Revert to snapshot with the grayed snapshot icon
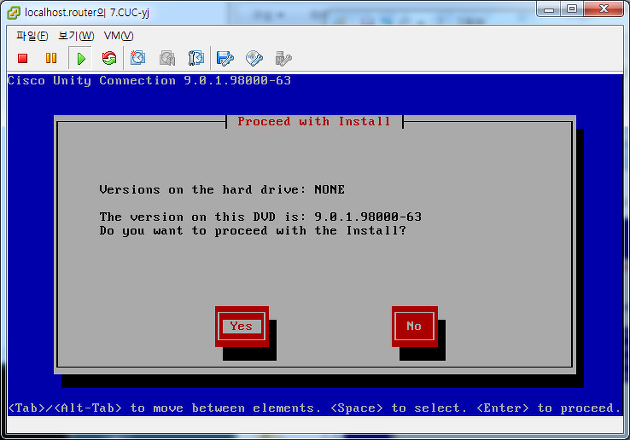The image size is (630, 440). [x=167, y=58]
